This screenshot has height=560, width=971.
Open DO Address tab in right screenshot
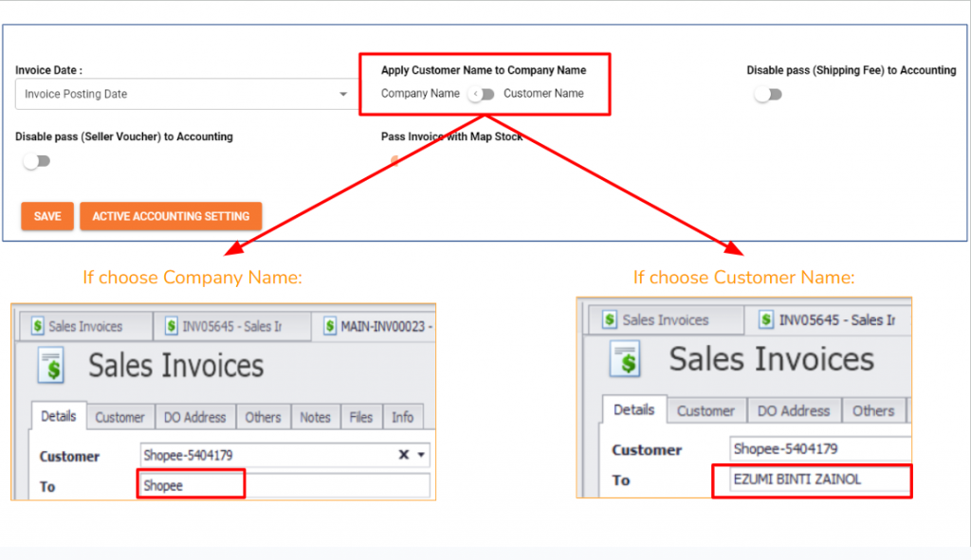pyautogui.click(x=794, y=411)
